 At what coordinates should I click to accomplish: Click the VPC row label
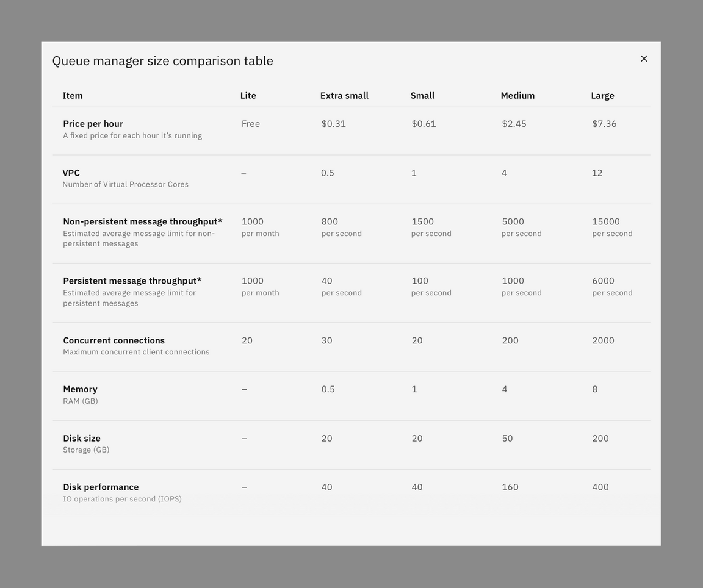click(71, 173)
